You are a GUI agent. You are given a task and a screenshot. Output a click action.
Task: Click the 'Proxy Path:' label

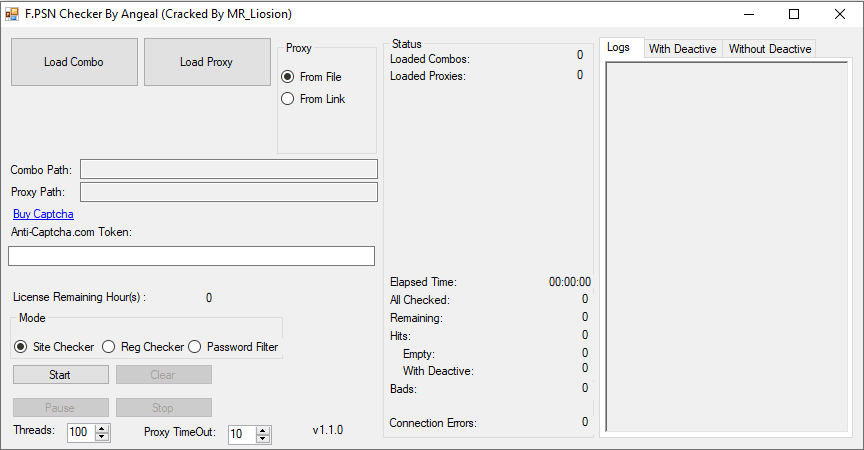(x=38, y=192)
